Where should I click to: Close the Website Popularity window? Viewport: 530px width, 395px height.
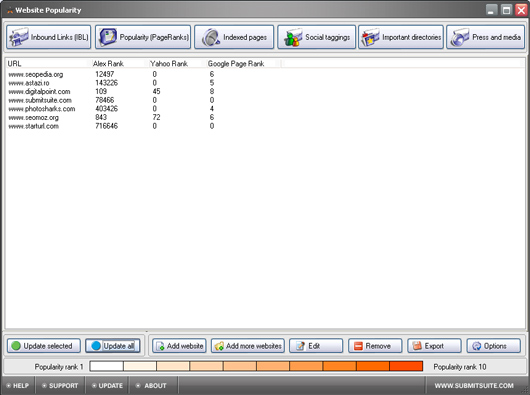[521, 10]
